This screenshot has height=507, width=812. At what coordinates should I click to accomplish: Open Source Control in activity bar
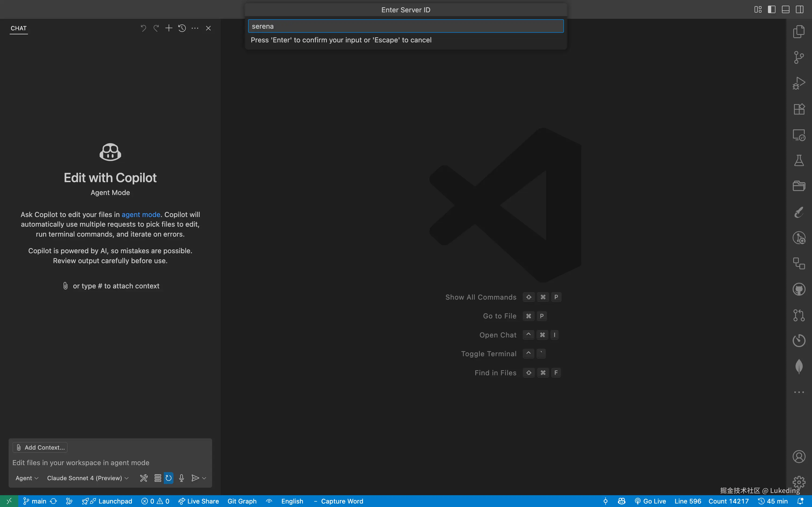click(799, 57)
